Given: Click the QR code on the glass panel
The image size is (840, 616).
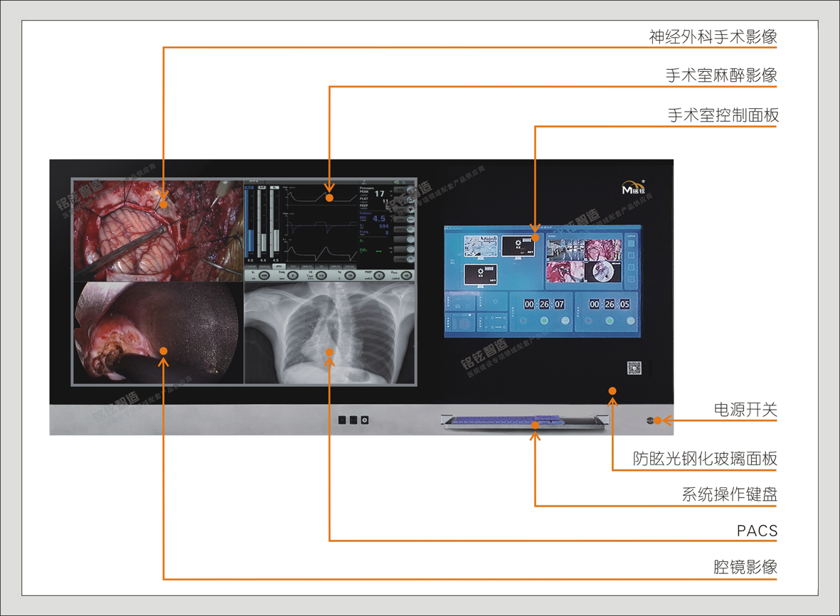Looking at the screenshot, I should coord(634,368).
